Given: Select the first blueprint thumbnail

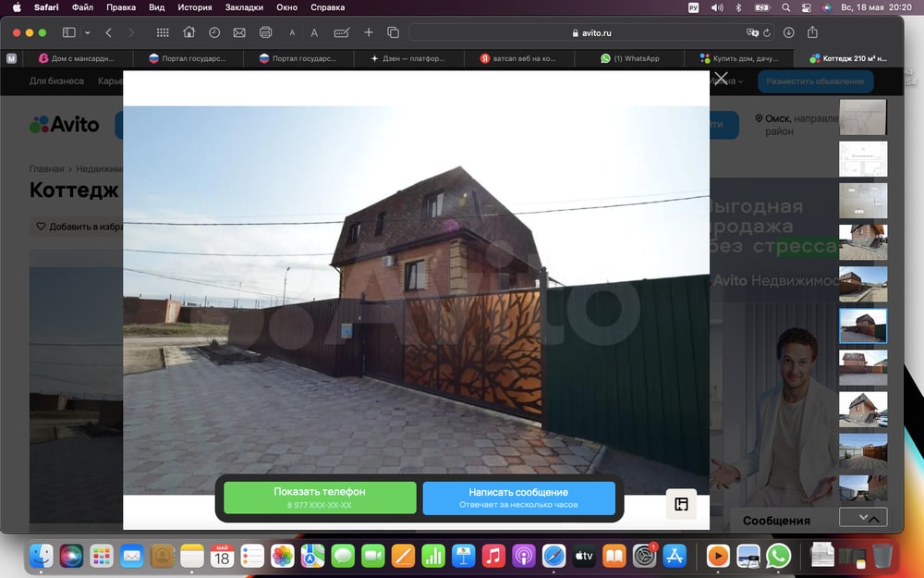Looking at the screenshot, I should point(862,117).
